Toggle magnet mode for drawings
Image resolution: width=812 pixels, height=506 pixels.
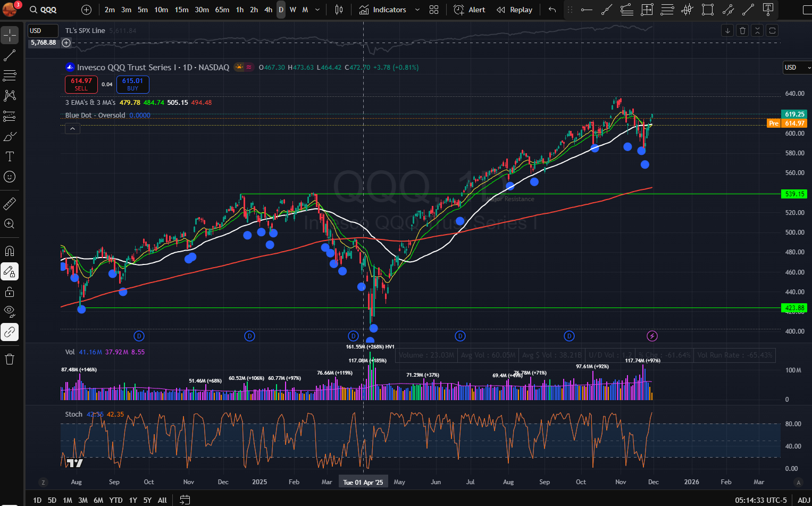[x=10, y=251]
